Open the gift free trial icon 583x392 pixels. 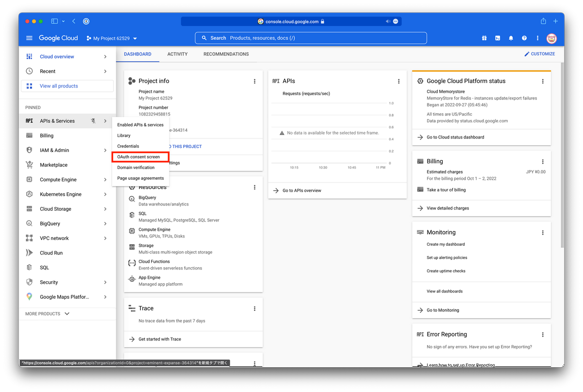[x=484, y=38]
